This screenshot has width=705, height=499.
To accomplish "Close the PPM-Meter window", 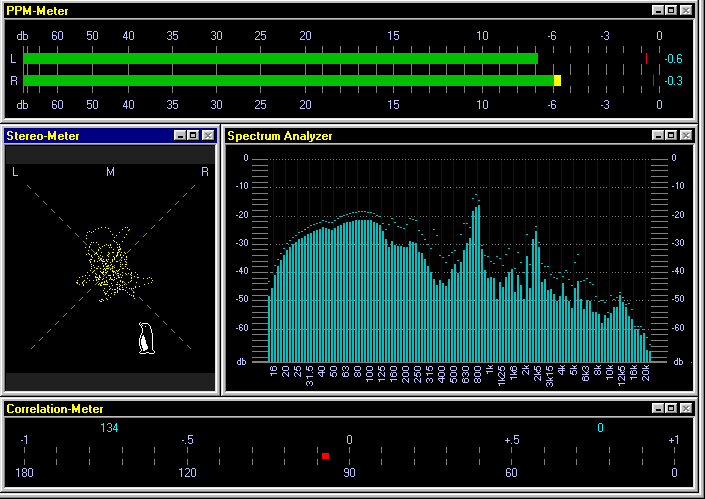I will (686, 9).
